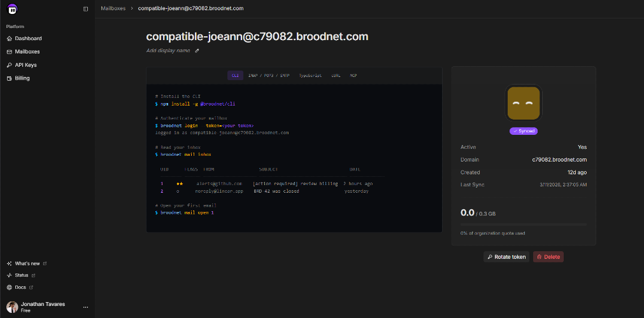Screen dimensions: 644x318
Task: Open the three-dot user menu
Action: 85,307
